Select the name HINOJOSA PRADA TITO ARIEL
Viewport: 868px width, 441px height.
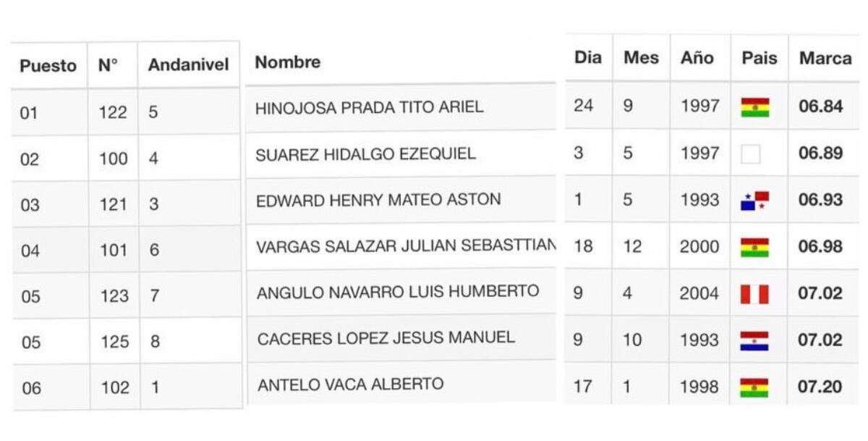(x=369, y=108)
